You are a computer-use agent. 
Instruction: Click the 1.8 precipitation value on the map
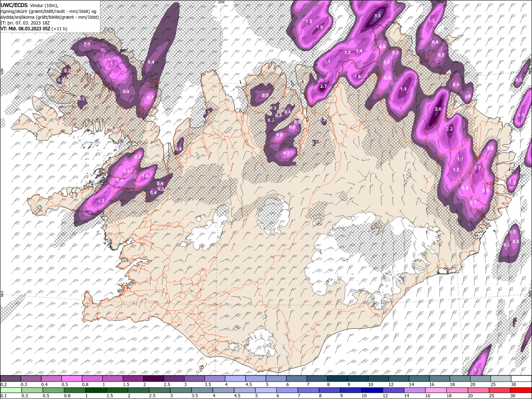[x=357, y=76]
